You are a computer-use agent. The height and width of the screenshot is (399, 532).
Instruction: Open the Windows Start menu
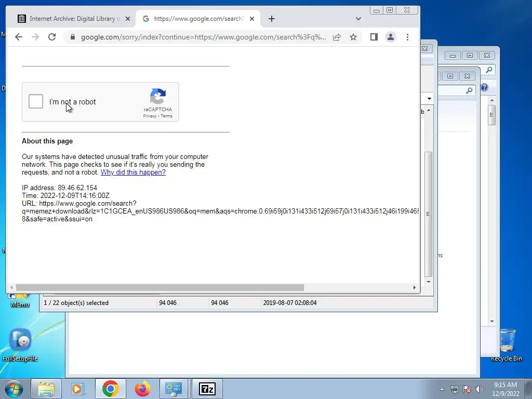[14, 389]
